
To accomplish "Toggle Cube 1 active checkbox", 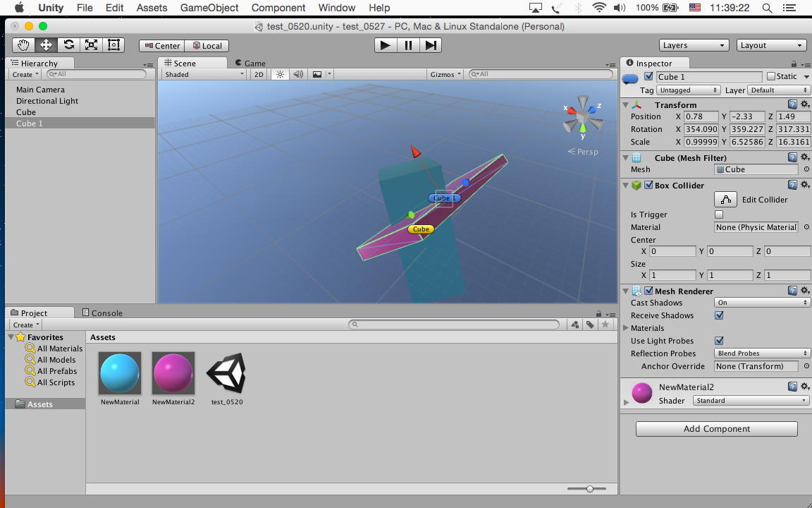I will pyautogui.click(x=648, y=76).
